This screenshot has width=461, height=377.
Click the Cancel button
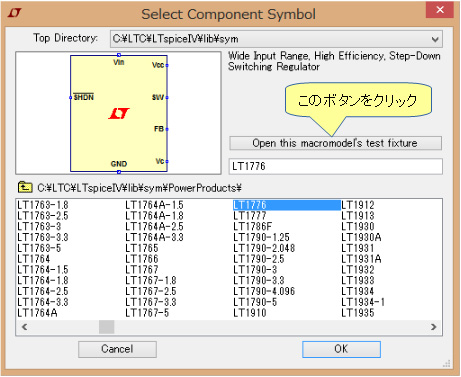pos(117,349)
